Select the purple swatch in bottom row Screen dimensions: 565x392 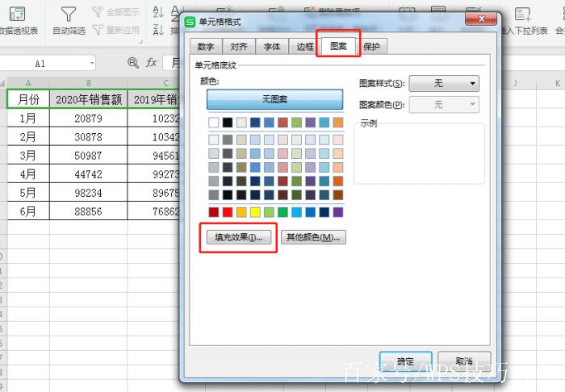[x=338, y=212]
